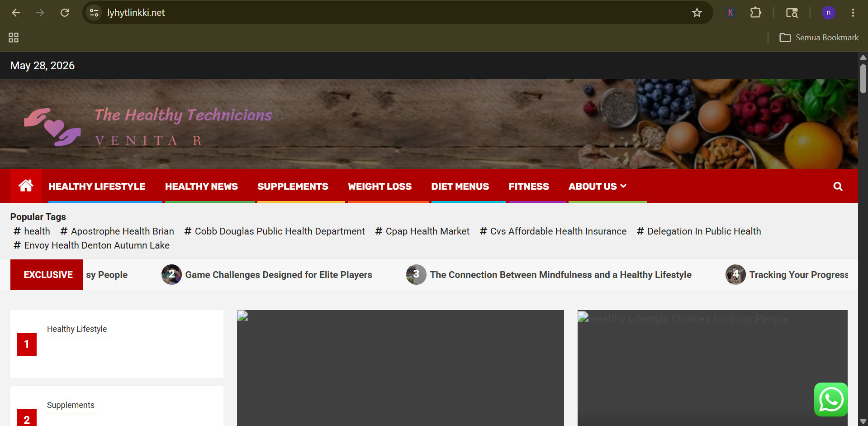The height and width of the screenshot is (426, 868).
Task: Open the Extensions puzzle icon
Action: 755,13
